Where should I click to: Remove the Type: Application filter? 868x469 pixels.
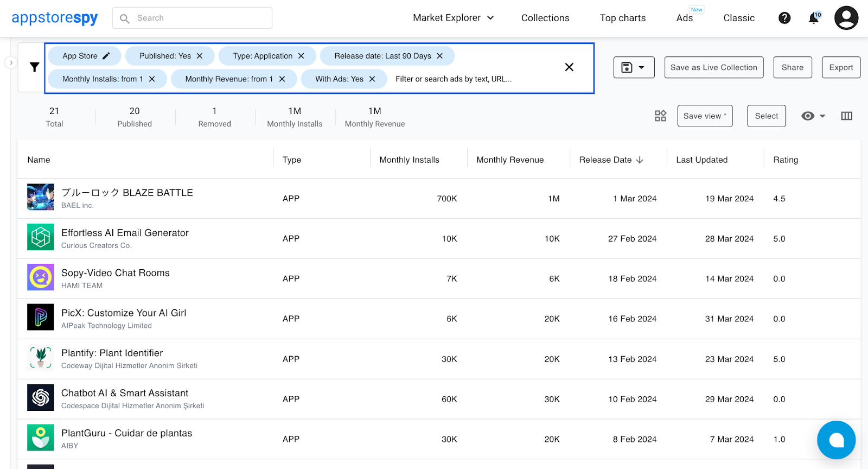(301, 56)
